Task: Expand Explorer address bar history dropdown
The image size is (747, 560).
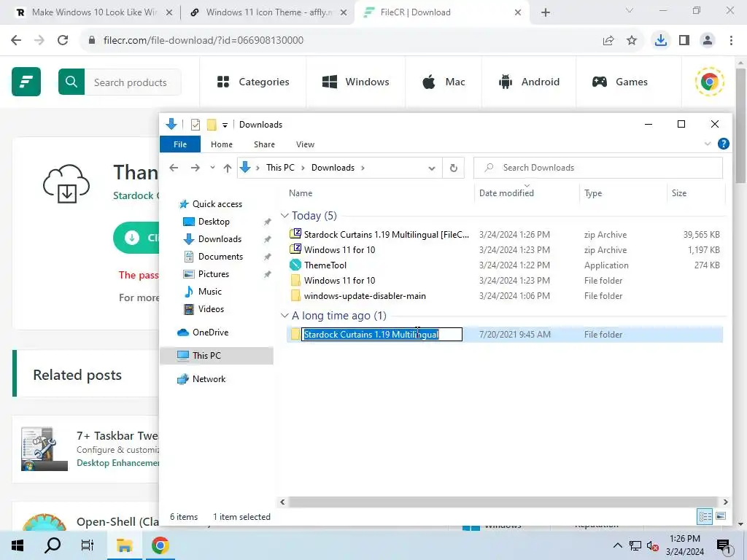Action: click(432, 168)
